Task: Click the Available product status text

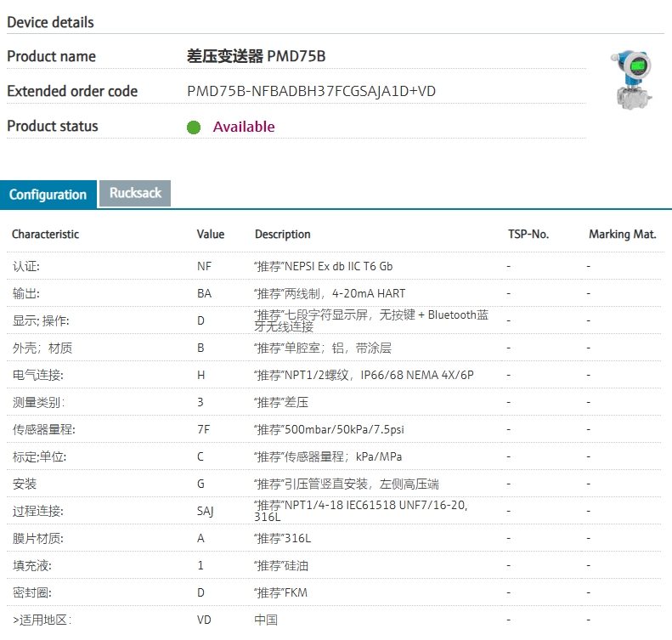Action: [244, 127]
